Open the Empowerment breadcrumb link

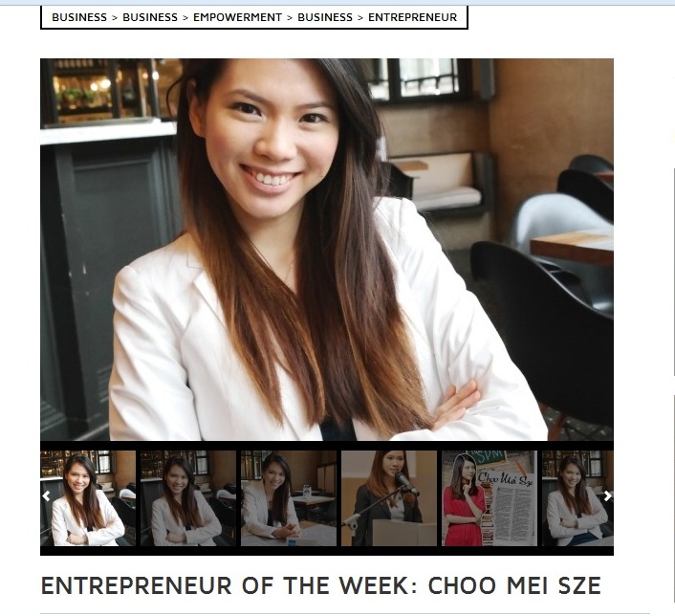tap(238, 17)
